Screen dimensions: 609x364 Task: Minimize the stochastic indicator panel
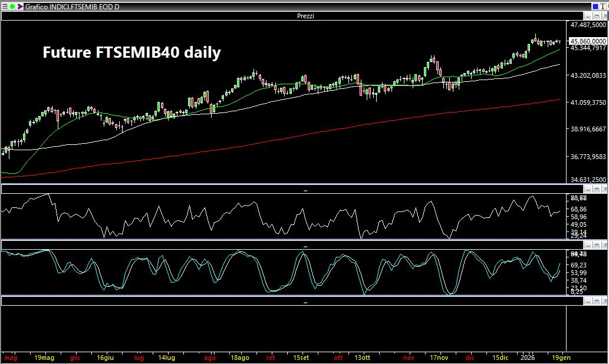coord(588,244)
